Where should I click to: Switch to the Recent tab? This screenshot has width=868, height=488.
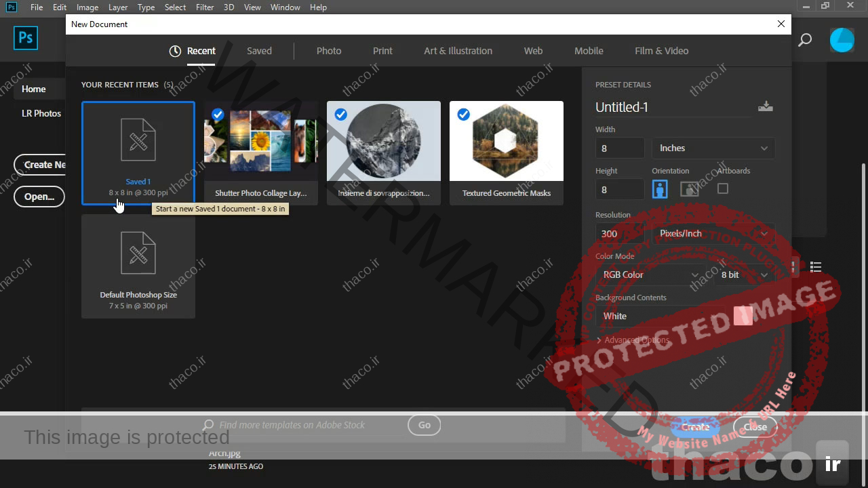(x=201, y=51)
